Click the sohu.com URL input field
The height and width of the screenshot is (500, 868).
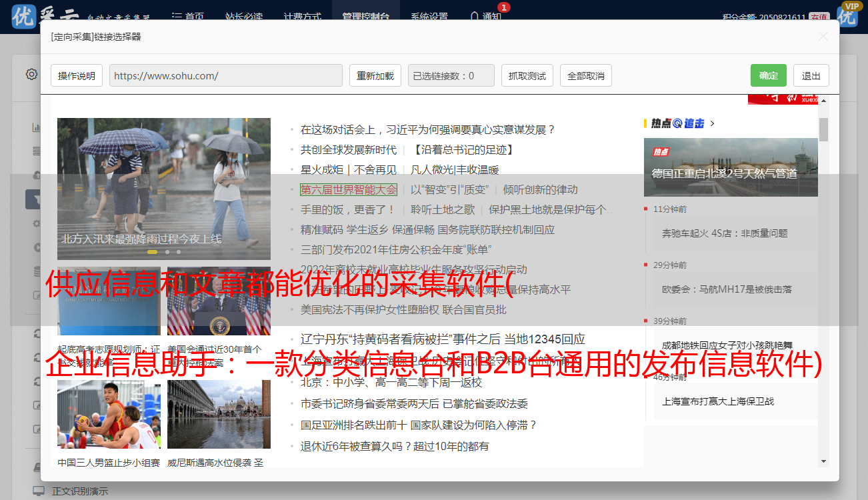point(225,75)
